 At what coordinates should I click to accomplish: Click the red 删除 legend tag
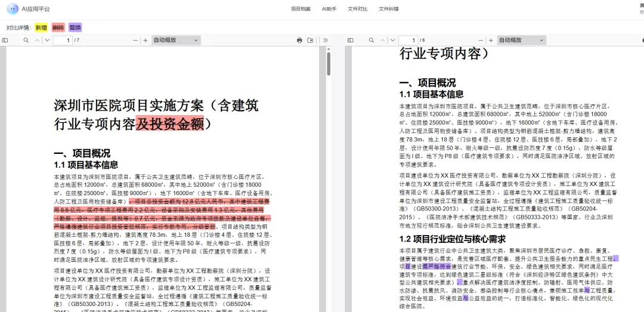[x=58, y=27]
